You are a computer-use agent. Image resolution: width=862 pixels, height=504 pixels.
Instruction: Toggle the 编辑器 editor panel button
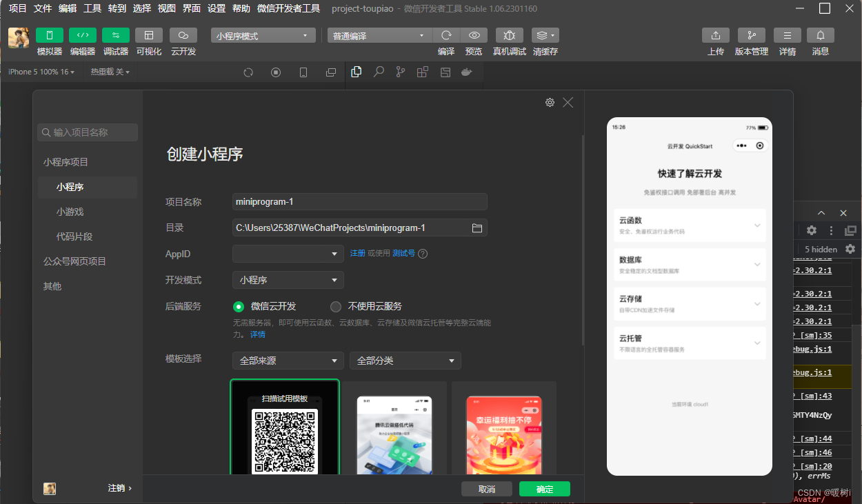click(83, 35)
